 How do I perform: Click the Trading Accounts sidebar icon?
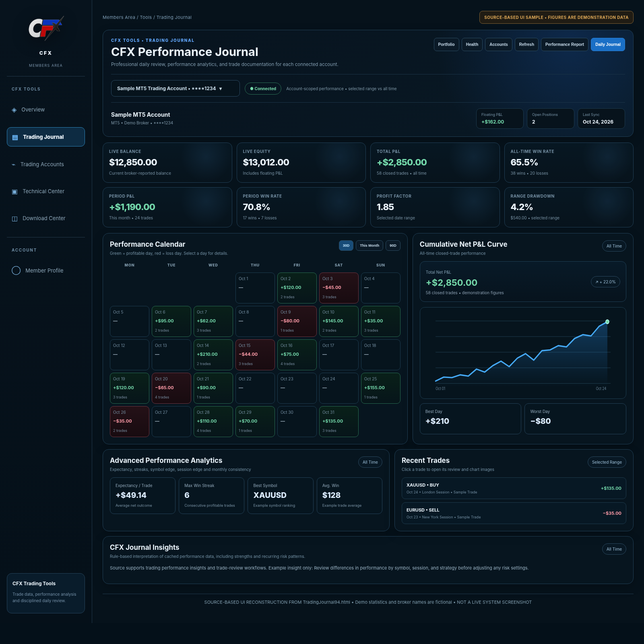[14, 165]
